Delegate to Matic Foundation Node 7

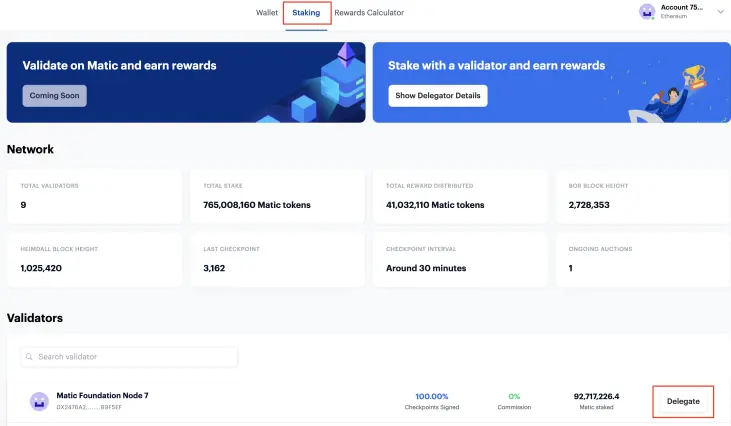pyautogui.click(x=683, y=401)
